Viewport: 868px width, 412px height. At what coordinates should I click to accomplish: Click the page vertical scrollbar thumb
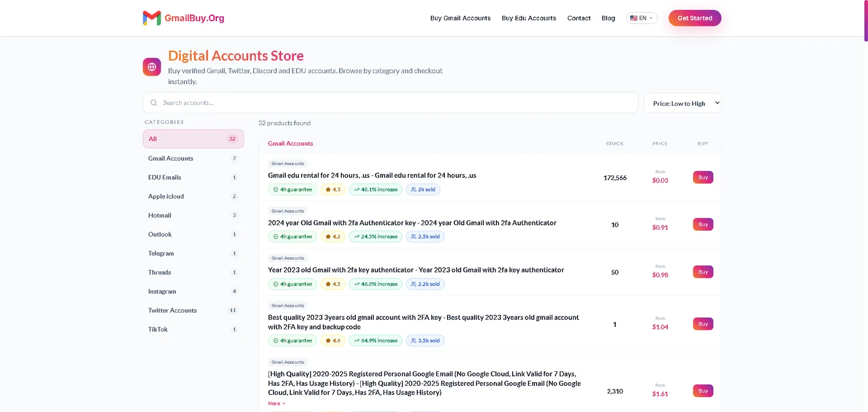coord(866,21)
